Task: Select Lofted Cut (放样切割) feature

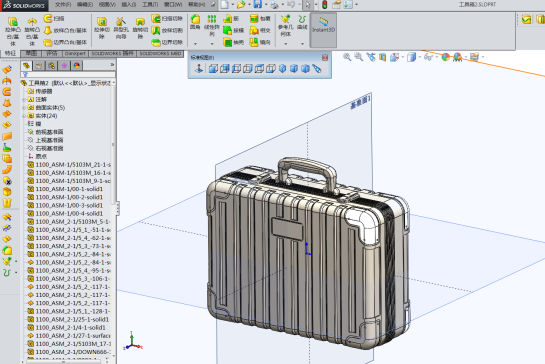Action: point(167,31)
